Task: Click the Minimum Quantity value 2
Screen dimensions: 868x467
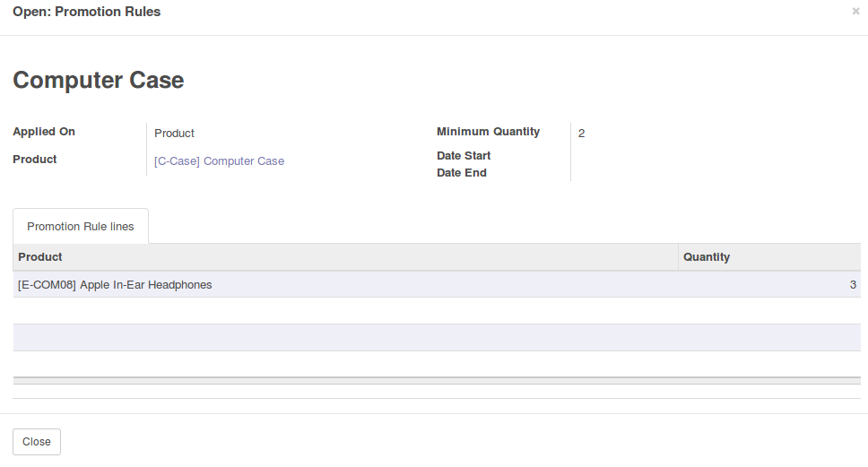Action: click(x=581, y=134)
